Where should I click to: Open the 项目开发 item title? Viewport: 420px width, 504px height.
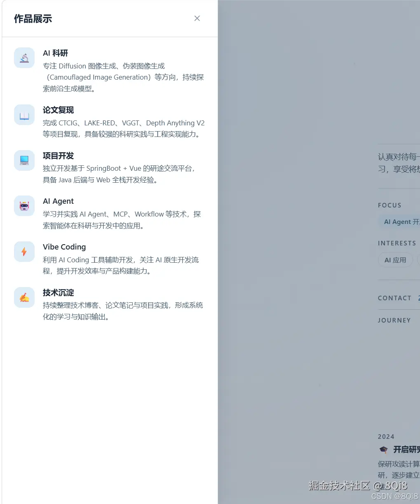[58, 156]
